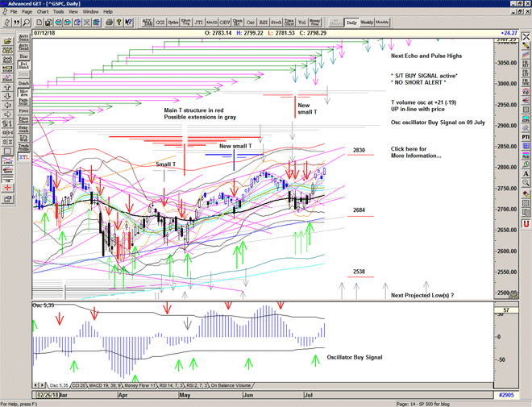The image size is (532, 407).
Task: Open the JTI indicator from the toolbar
Action: coord(198,23)
